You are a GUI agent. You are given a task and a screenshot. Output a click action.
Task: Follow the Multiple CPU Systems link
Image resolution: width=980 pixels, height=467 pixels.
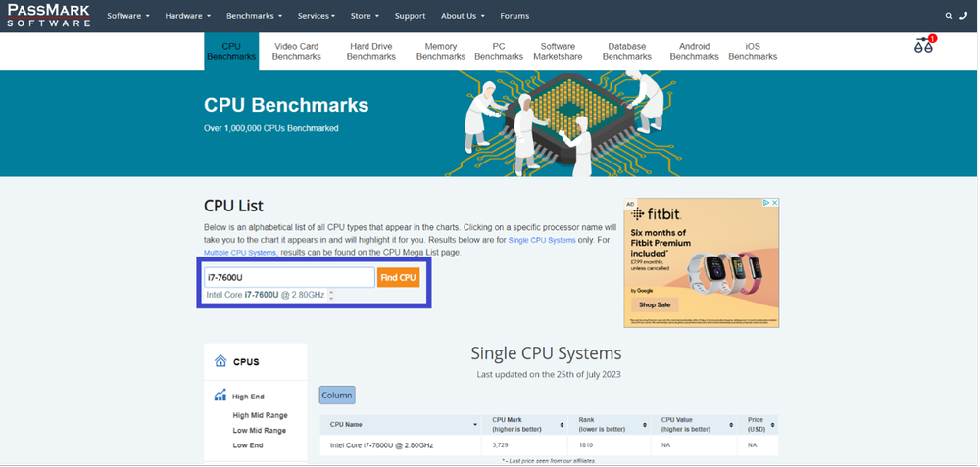(x=240, y=253)
